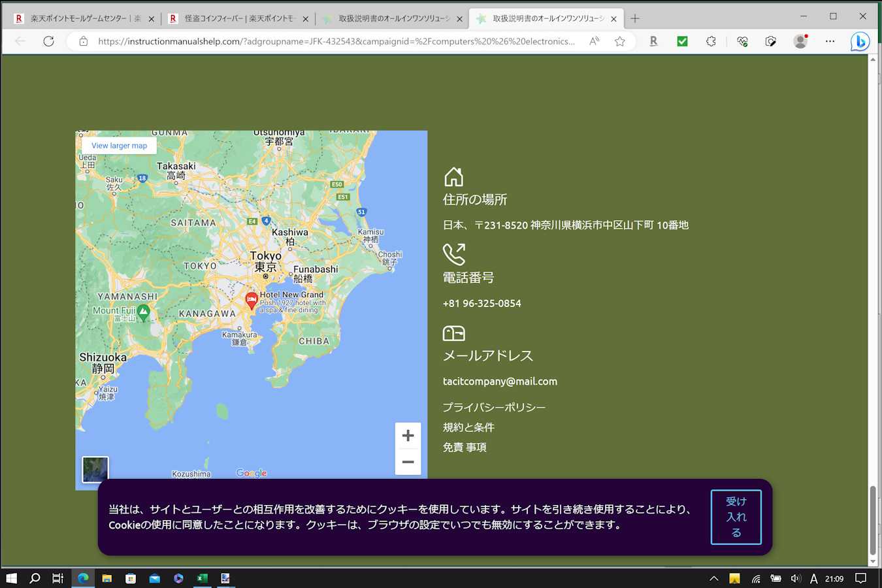Open the Bing Copilot sidebar icon
The height and width of the screenshot is (588, 882).
pos(860,41)
